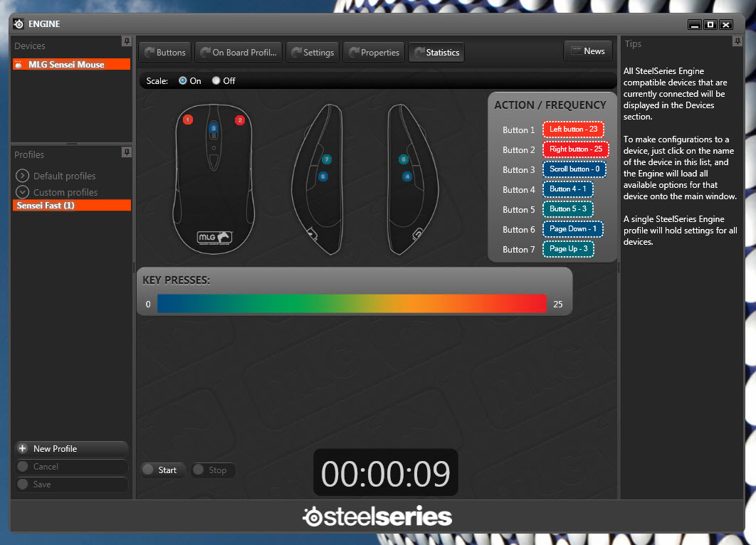Create a New Profile
The height and width of the screenshot is (545, 756).
(x=71, y=449)
